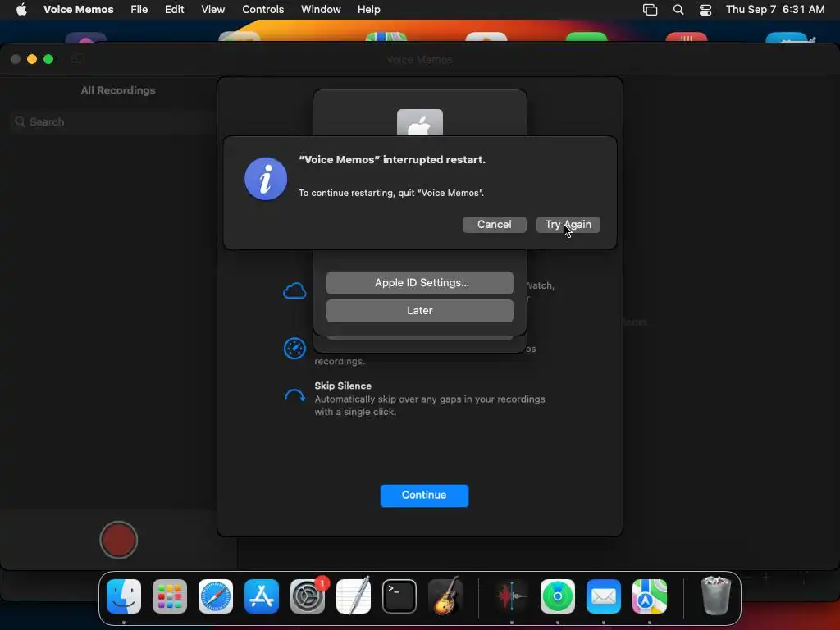The height and width of the screenshot is (630, 840).
Task: Open the Apple menu
Action: pos(21,10)
